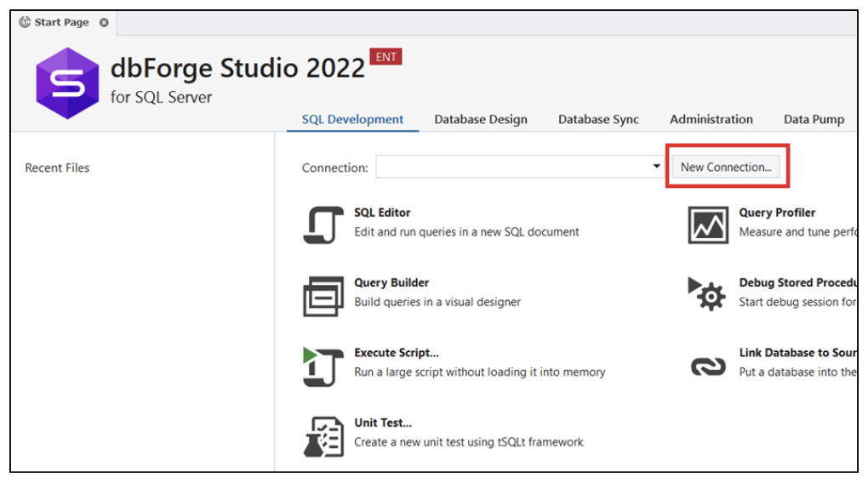Screen dimensions: 868x483
Task: Click the Execute Script... title
Action: pos(397,352)
